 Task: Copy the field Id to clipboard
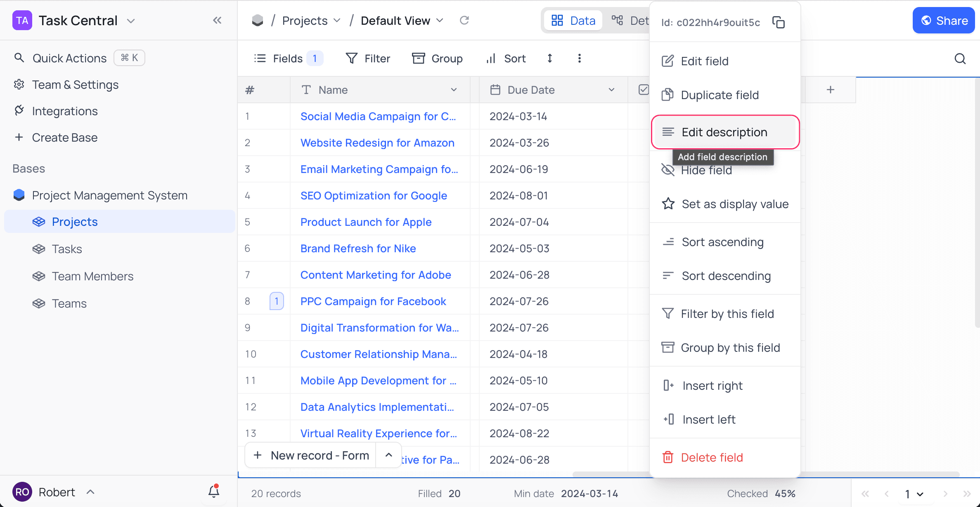[778, 22]
